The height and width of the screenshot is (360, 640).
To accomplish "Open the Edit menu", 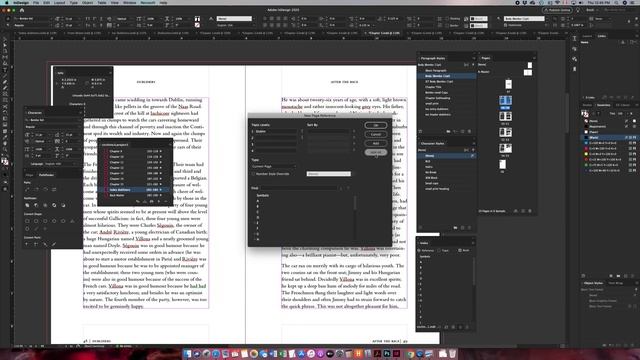I will pos(47,2).
